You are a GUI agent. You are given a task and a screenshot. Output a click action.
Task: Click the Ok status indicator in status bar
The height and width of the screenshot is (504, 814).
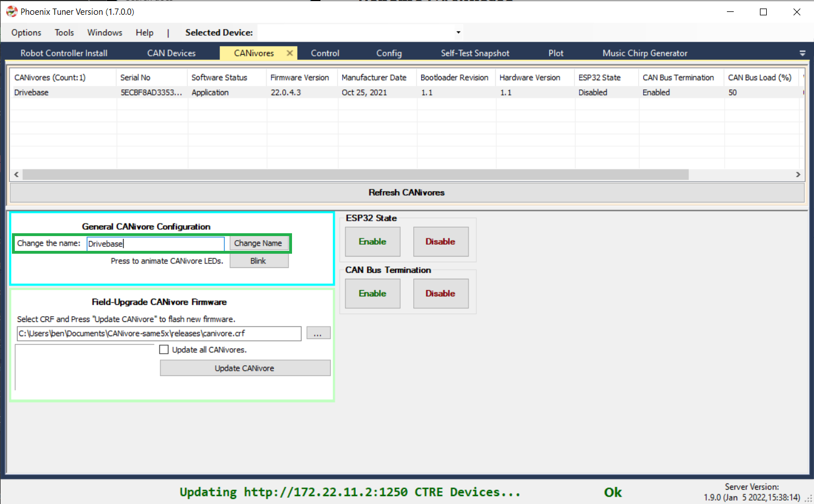pos(613,492)
